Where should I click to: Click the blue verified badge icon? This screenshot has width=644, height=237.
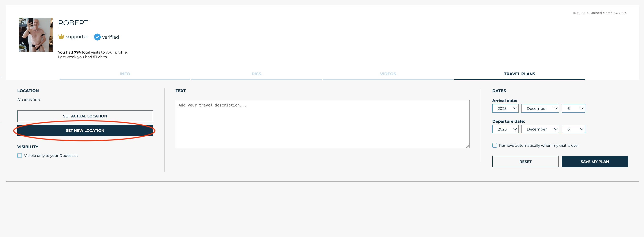97,37
